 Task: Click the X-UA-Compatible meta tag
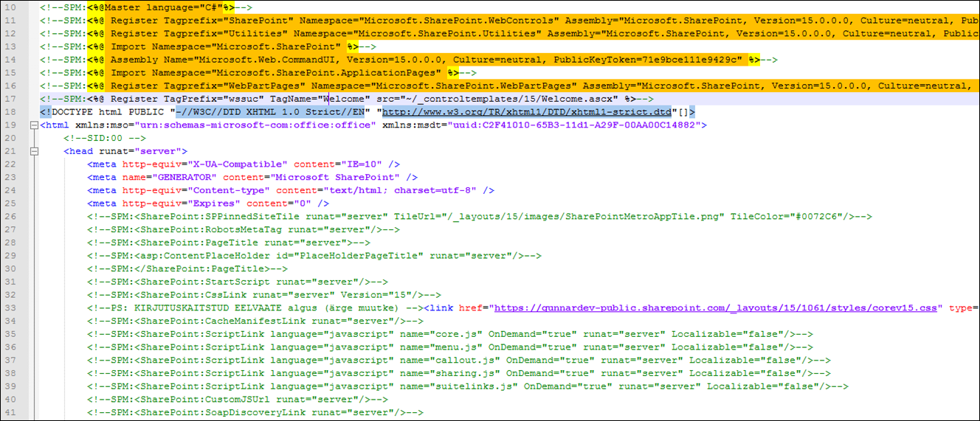244,164
